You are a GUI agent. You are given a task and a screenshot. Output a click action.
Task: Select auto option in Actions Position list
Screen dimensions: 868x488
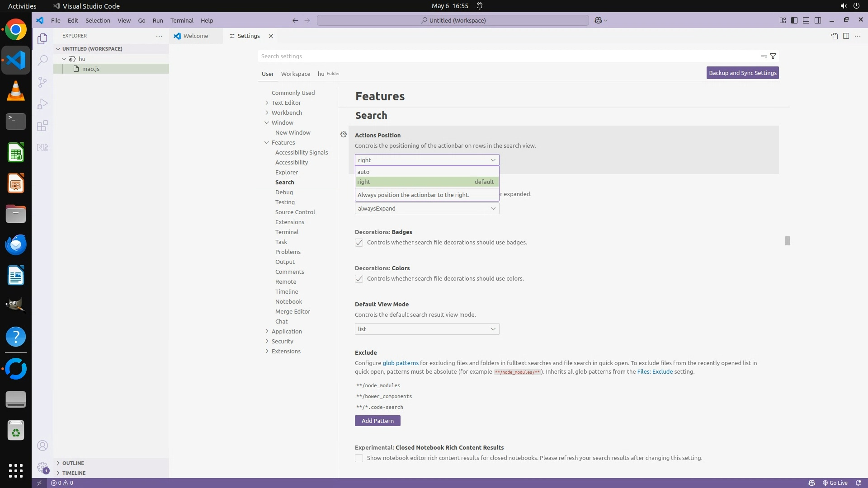363,172
